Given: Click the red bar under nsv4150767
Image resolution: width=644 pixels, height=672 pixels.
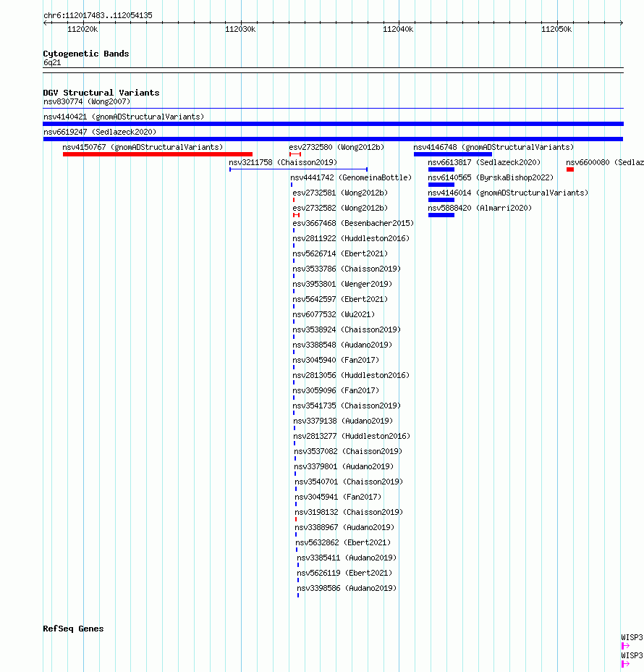Looking at the screenshot, I should [158, 154].
